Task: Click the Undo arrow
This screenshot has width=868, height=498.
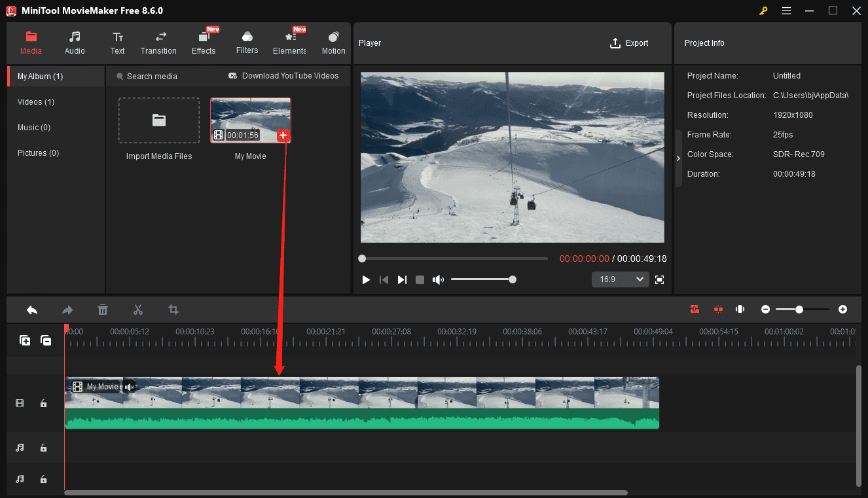Action: [32, 310]
